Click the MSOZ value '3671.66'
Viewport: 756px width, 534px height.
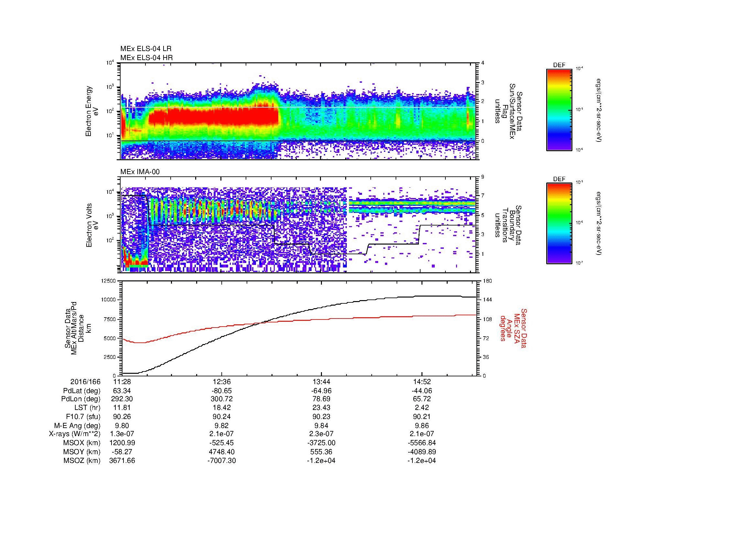(x=122, y=461)
